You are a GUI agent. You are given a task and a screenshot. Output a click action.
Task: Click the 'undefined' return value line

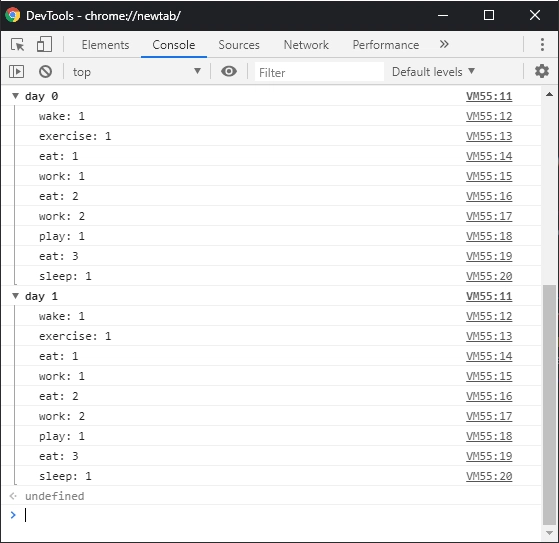[x=55, y=496]
